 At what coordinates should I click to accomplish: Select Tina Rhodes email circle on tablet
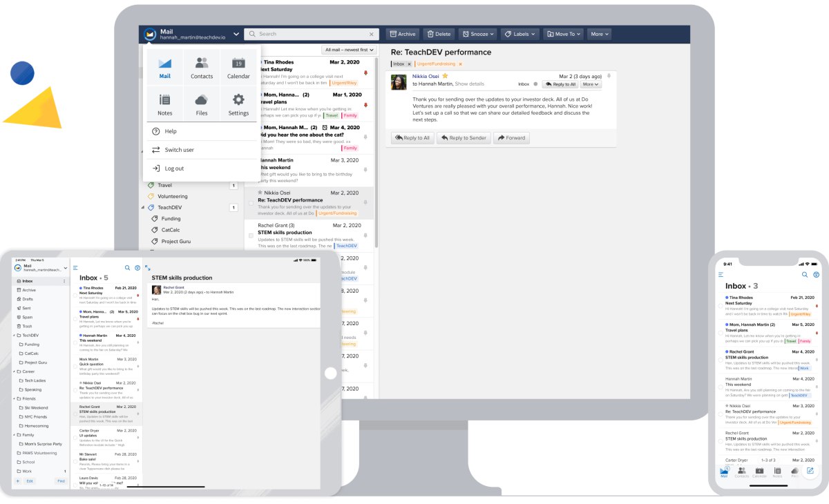pos(75,295)
